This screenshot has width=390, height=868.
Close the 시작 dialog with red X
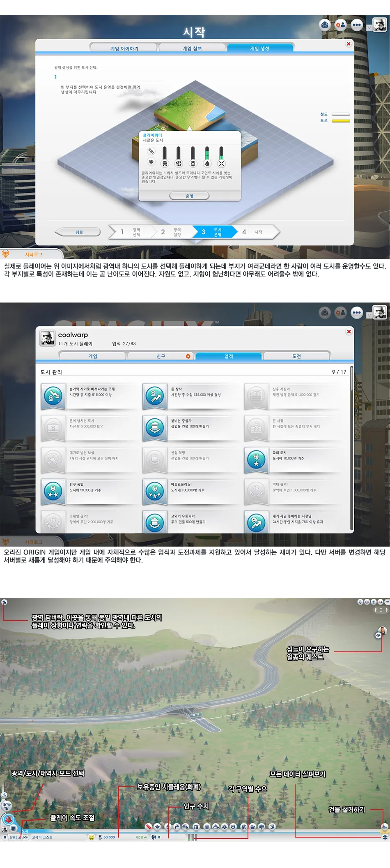coord(349,44)
